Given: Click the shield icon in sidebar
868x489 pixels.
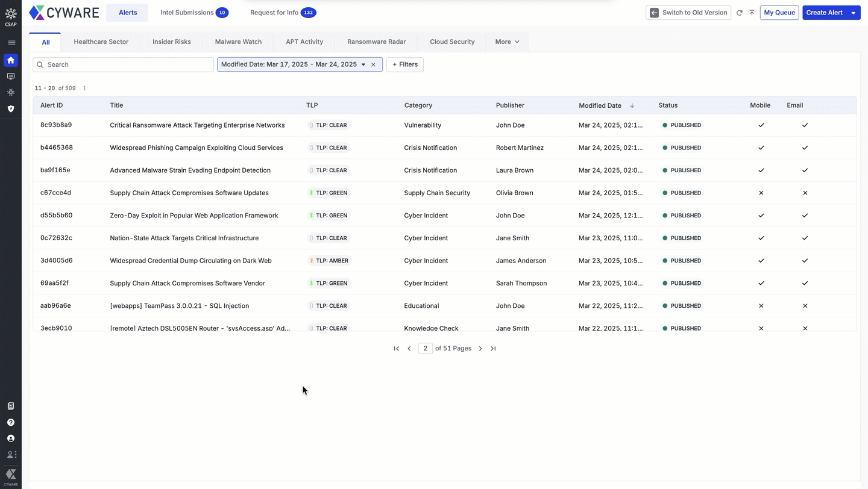Looking at the screenshot, I should pyautogui.click(x=11, y=109).
